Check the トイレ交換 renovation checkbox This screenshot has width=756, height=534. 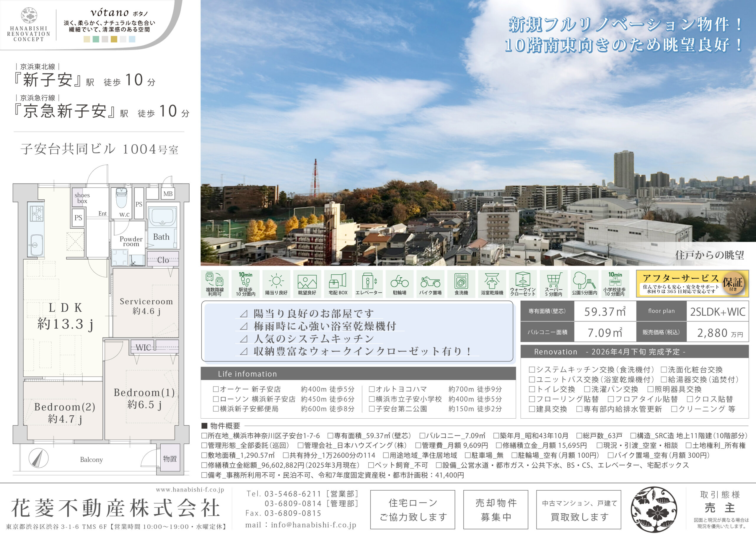(x=532, y=389)
